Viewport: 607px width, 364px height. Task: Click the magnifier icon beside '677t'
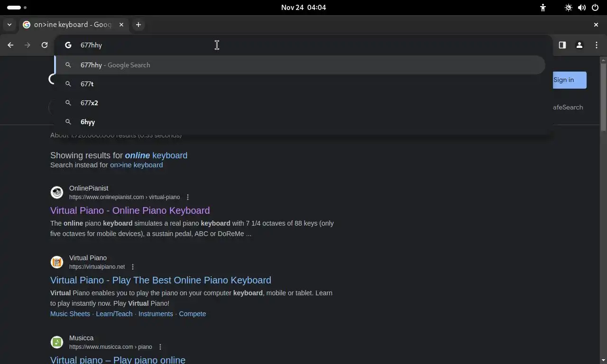pyautogui.click(x=68, y=84)
